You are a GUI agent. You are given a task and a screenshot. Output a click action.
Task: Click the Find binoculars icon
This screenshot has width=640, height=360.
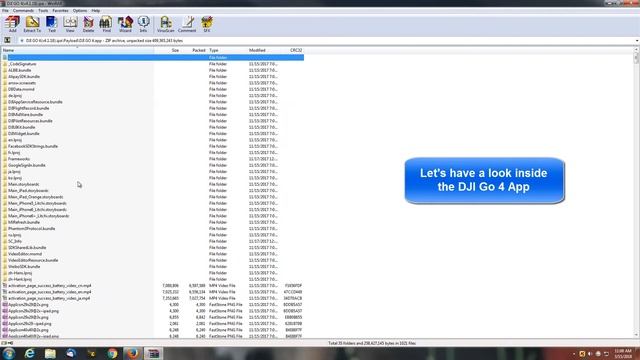[106, 24]
